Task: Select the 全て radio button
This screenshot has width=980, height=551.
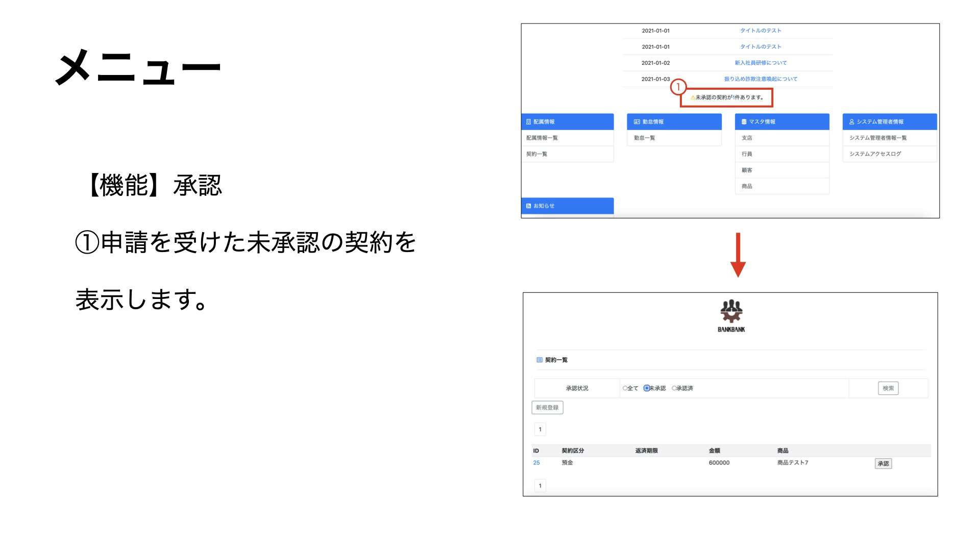Action: [624, 388]
